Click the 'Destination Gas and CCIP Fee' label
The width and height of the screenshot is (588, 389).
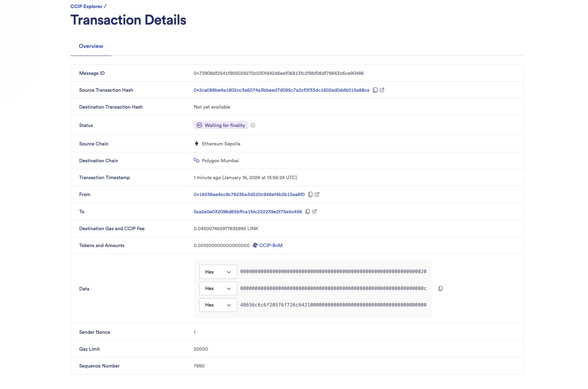(x=112, y=229)
